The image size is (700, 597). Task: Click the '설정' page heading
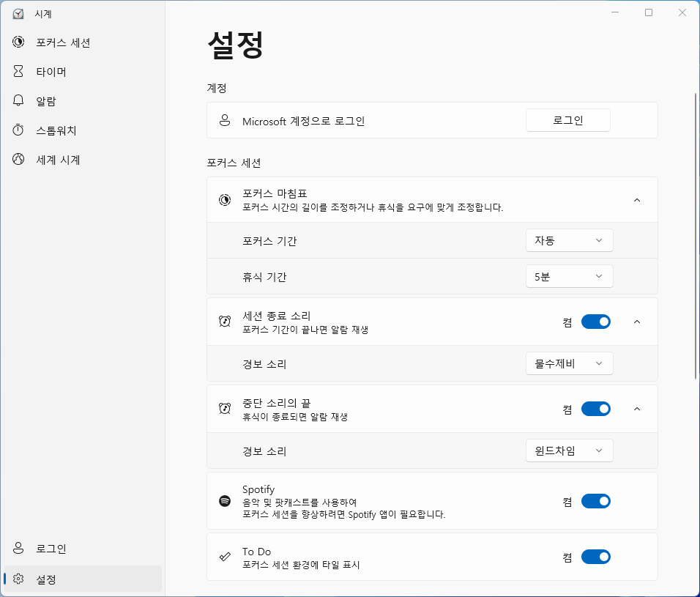click(x=236, y=45)
